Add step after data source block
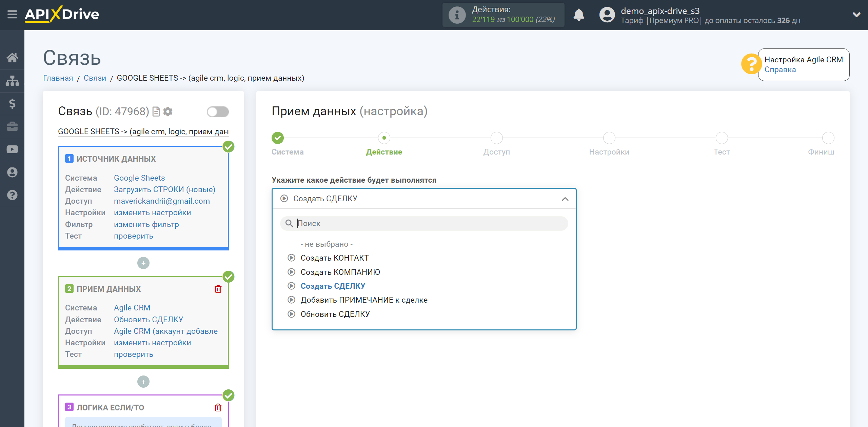Image resolution: width=868 pixels, height=427 pixels. 143,263
